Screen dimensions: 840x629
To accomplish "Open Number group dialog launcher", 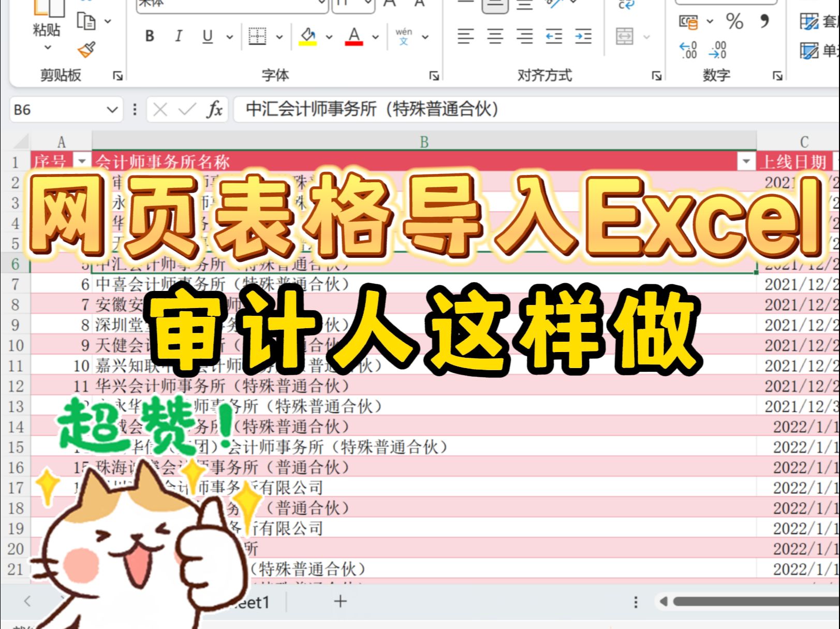I will [777, 76].
